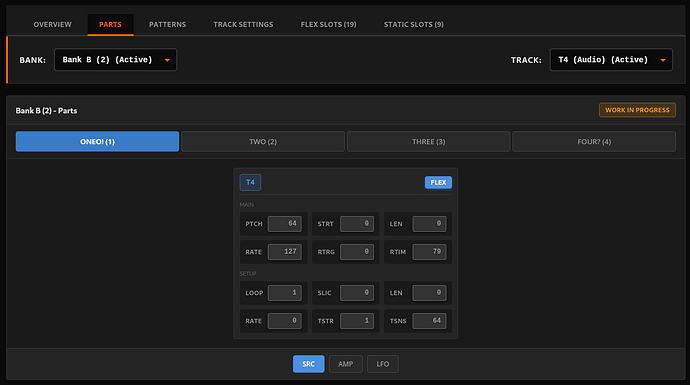690x385 pixels.
Task: Click the T4 track badge
Action: coord(250,182)
